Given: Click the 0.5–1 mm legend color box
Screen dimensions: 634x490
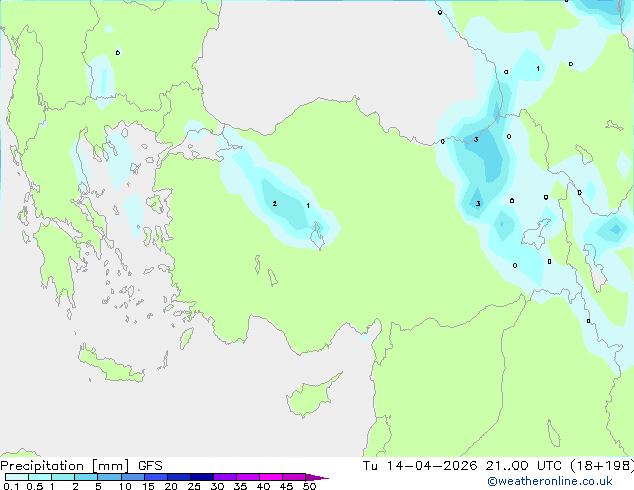Looking at the screenshot, I should (40, 477).
